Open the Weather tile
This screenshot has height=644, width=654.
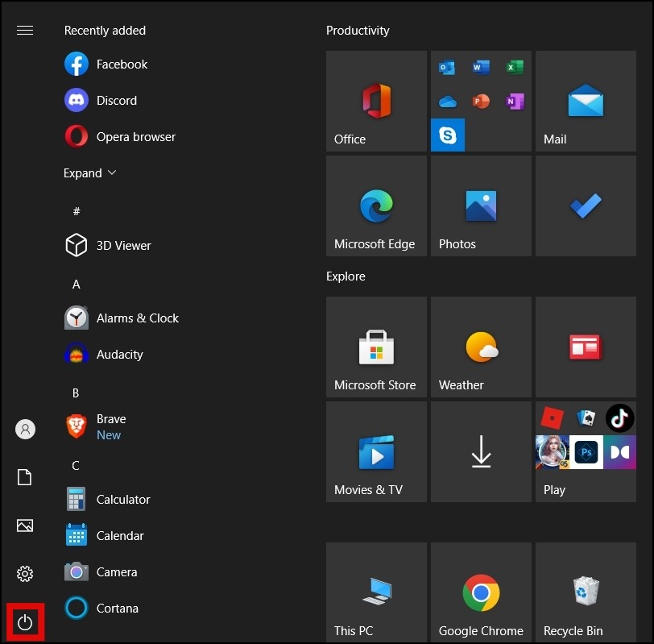[x=481, y=347]
